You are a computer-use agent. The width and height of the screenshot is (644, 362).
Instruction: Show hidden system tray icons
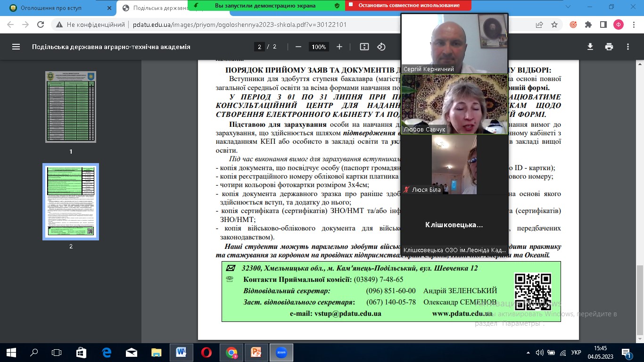point(528,352)
